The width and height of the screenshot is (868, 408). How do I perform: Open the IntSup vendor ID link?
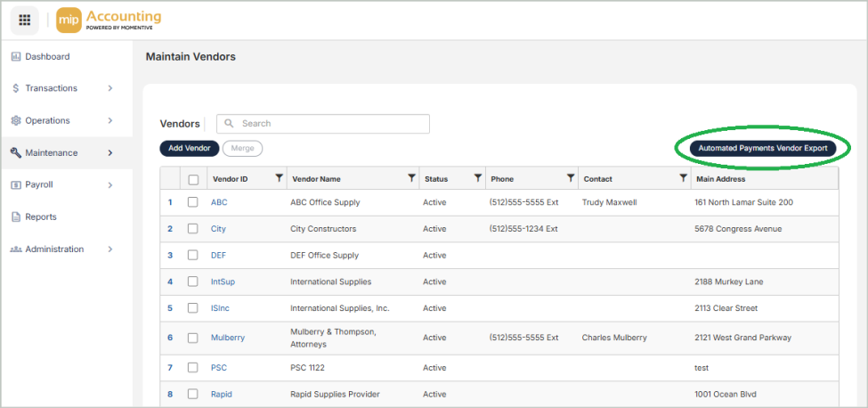click(x=223, y=282)
